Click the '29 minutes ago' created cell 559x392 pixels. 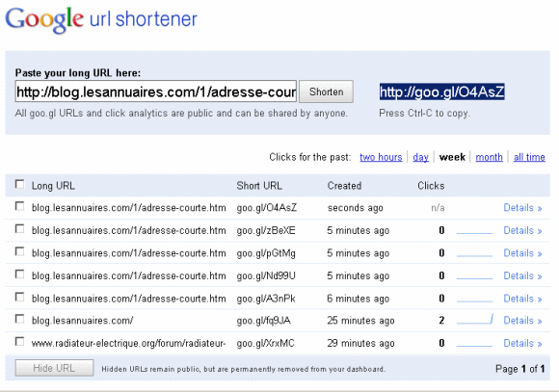point(360,343)
